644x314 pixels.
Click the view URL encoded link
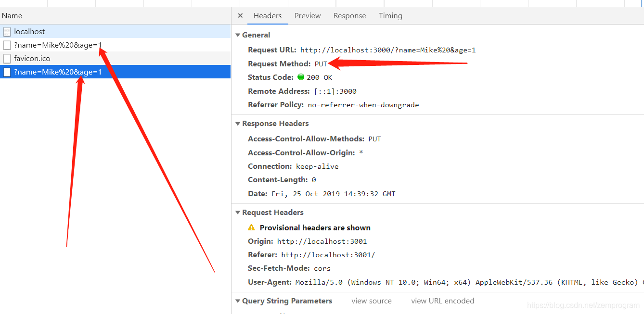(442, 301)
